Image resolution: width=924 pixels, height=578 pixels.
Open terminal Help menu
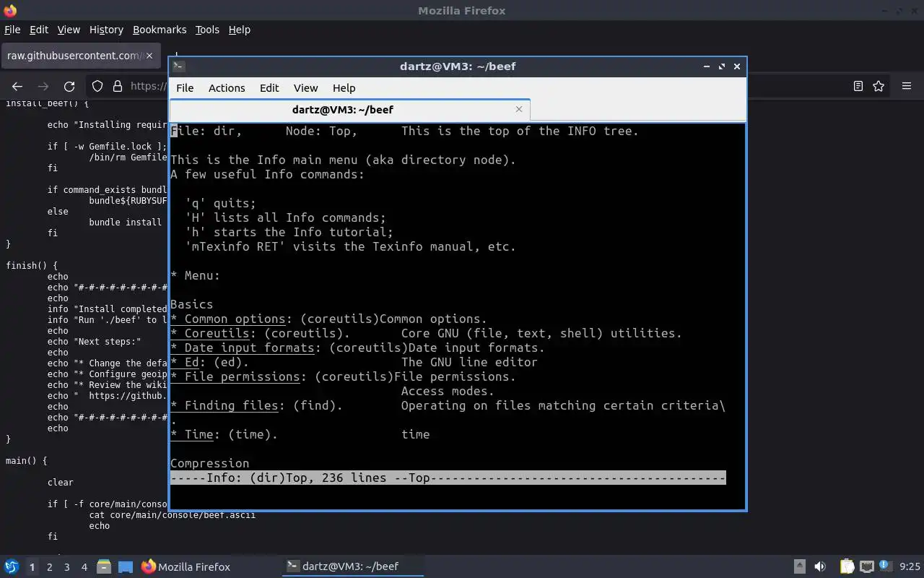[344, 87]
